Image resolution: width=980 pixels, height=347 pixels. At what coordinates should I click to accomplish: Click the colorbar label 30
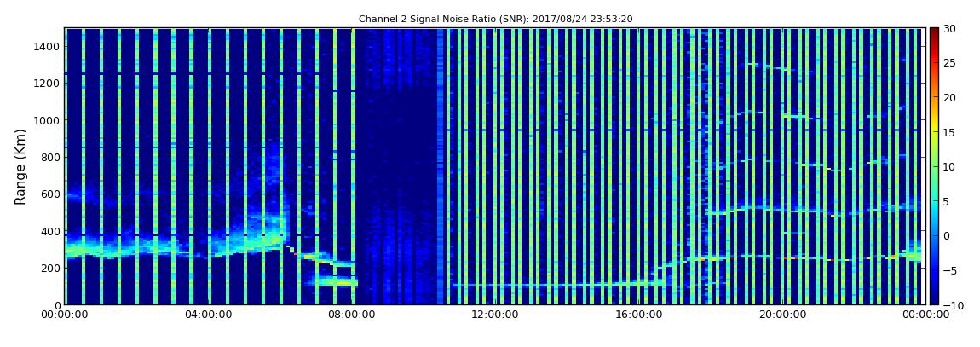[x=949, y=29]
